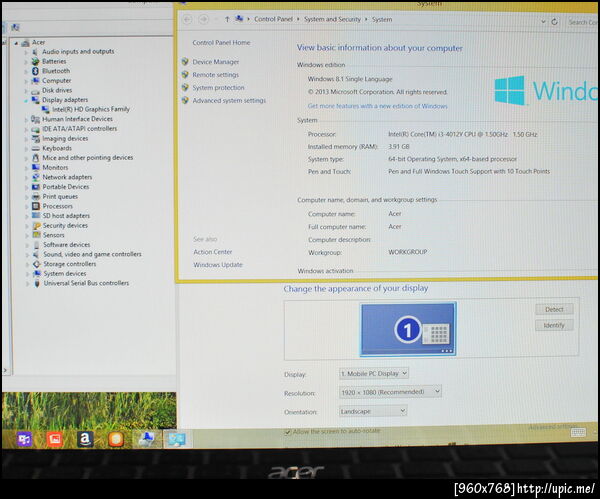Screen dimensions: 600x499
Task: Select Software devices tree item
Action: click(67, 245)
